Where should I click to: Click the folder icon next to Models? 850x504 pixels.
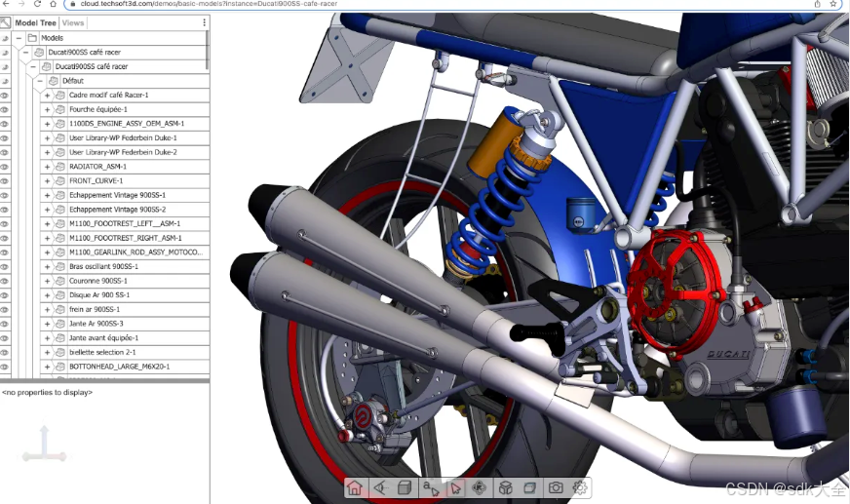[32, 38]
